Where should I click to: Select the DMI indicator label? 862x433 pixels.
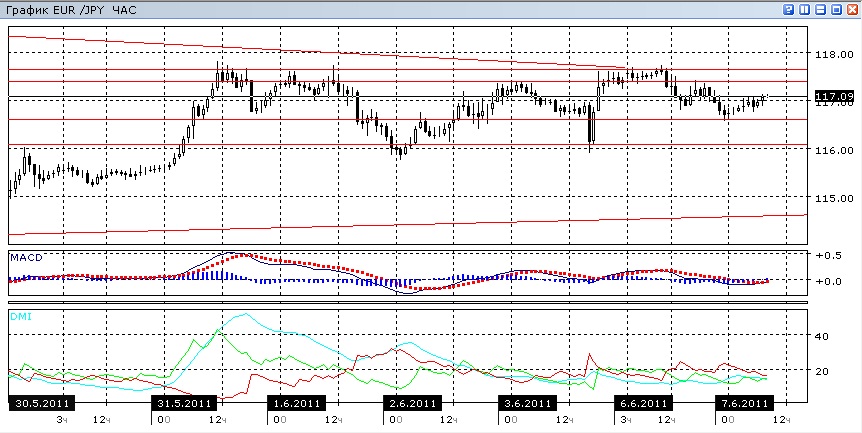[21, 316]
